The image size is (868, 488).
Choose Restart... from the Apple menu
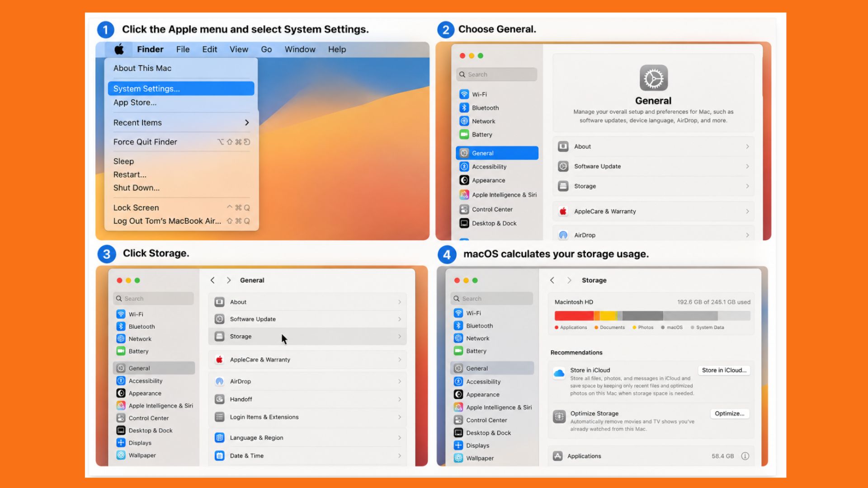pyautogui.click(x=130, y=174)
